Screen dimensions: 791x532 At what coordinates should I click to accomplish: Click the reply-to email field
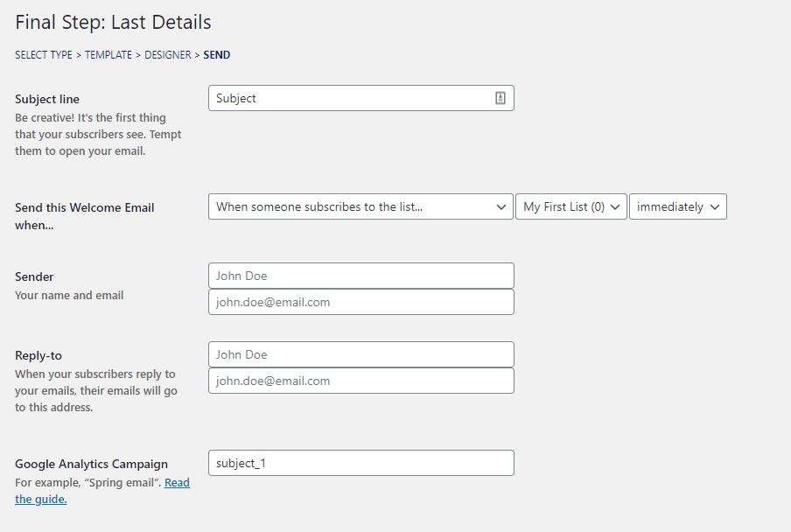pos(360,381)
